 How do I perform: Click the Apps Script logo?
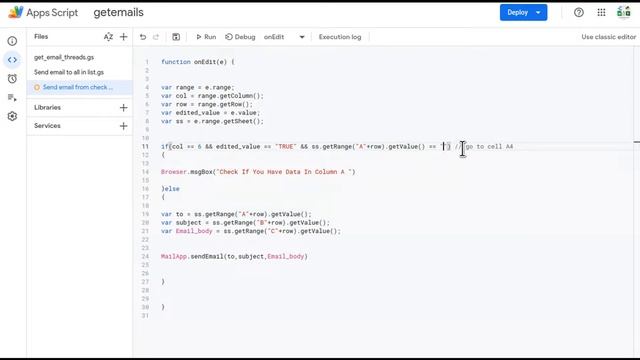pos(16,12)
